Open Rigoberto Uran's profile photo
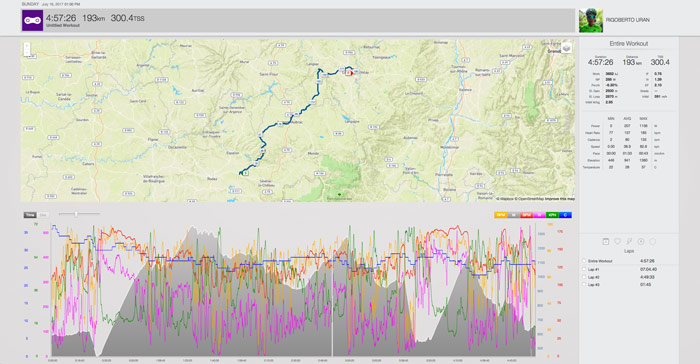 [591, 21]
